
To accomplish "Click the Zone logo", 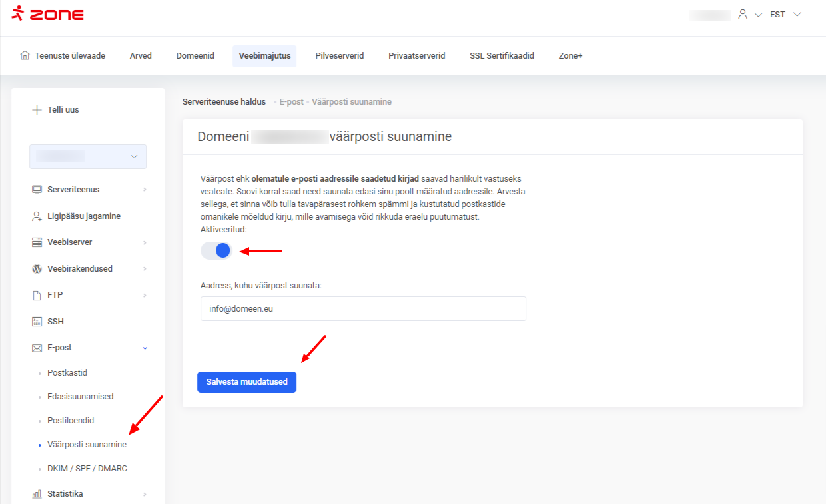I will point(48,14).
